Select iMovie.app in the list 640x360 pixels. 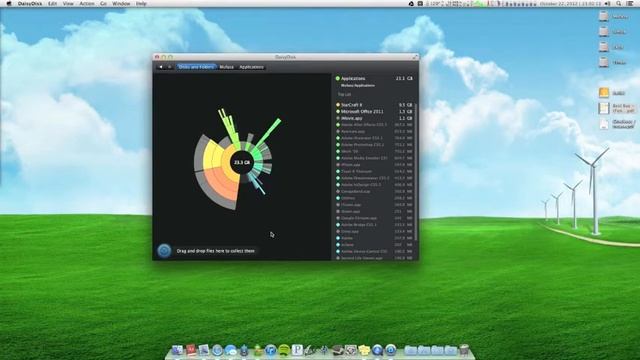coord(374,118)
